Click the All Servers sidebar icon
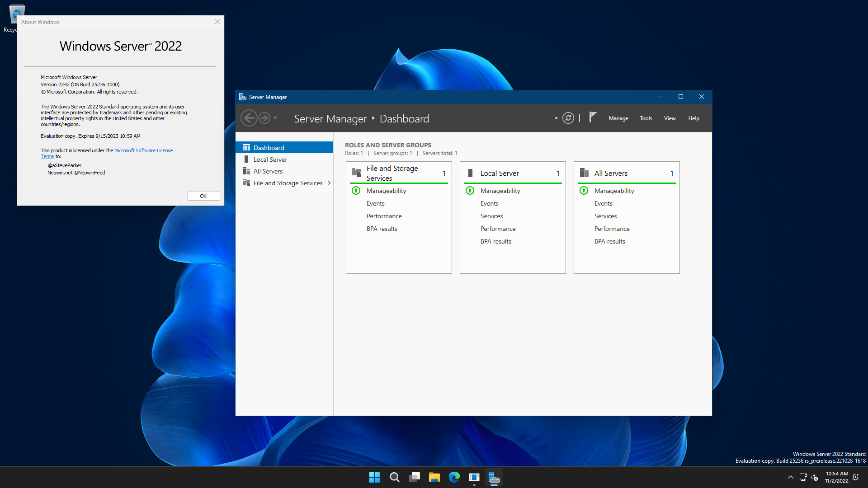 (x=246, y=171)
